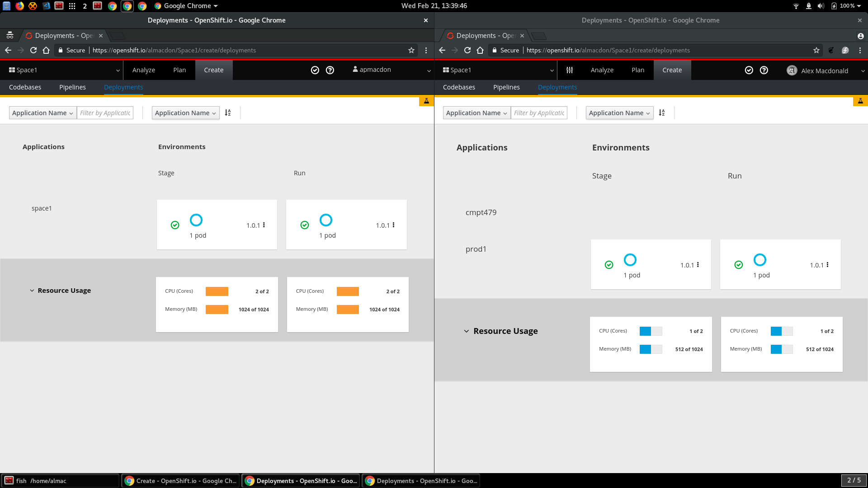This screenshot has height=488, width=868.
Task: Open the Codebases tab
Action: click(25, 87)
